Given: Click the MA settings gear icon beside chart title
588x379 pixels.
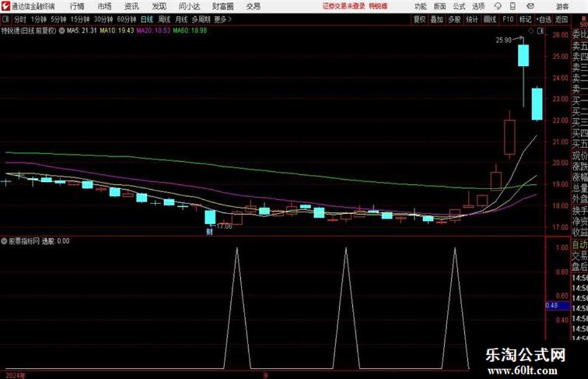Looking at the screenshot, I should click(62, 30).
